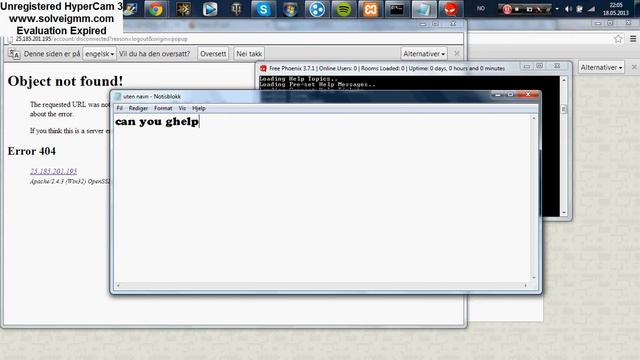Viewport: 640px width, 360px height.
Task: Decline translation with Nei takk
Action: (x=249, y=53)
